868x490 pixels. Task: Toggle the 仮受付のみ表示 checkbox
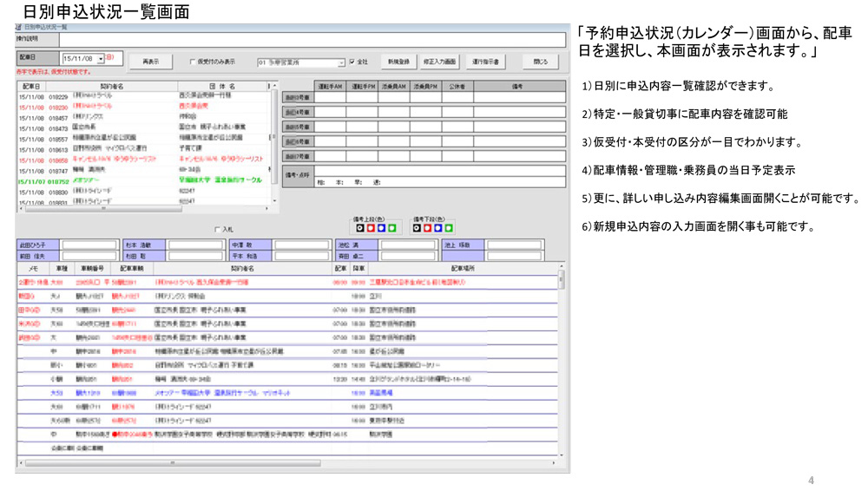click(x=193, y=62)
